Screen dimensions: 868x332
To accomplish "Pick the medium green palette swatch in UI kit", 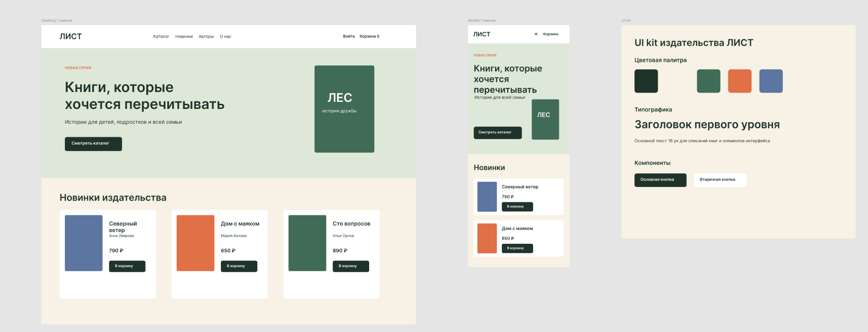I will point(709,81).
